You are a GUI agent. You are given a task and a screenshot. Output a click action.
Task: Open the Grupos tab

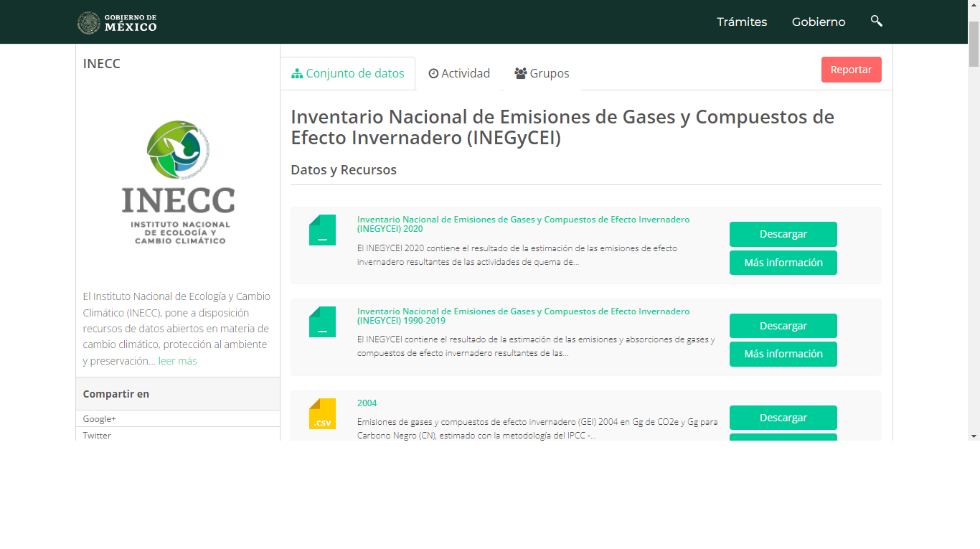[542, 73]
